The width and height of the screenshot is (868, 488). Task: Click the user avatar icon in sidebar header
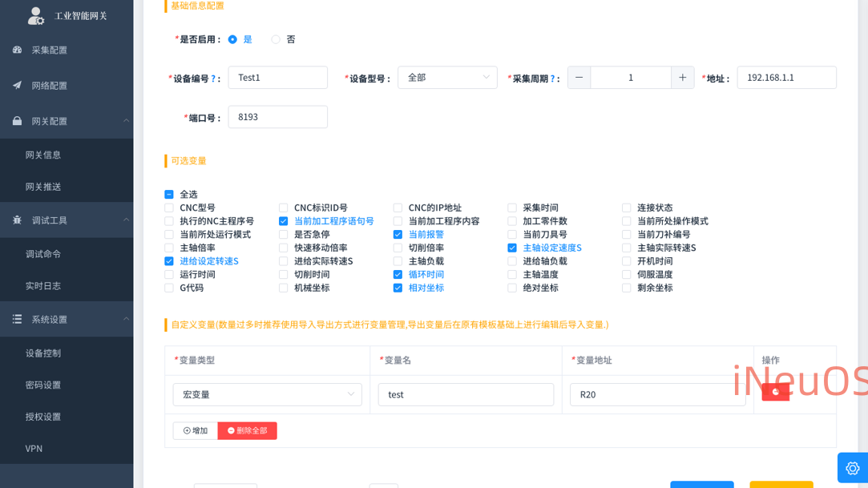pos(36,15)
